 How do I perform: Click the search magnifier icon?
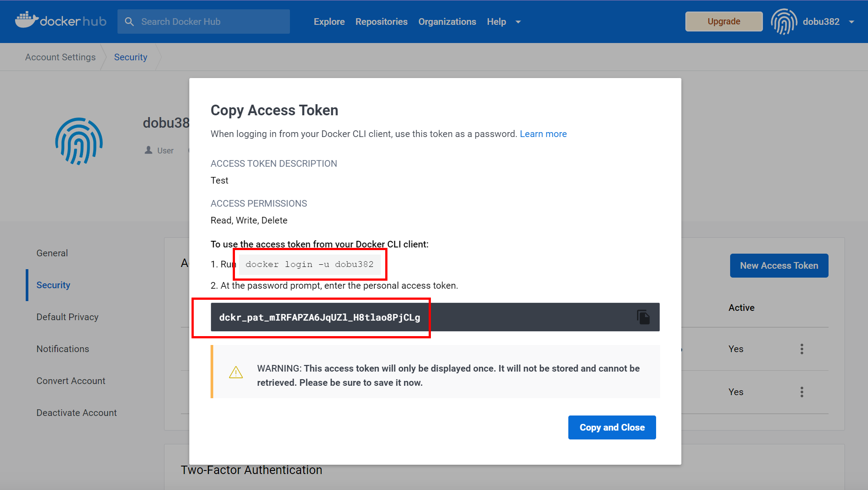point(129,21)
